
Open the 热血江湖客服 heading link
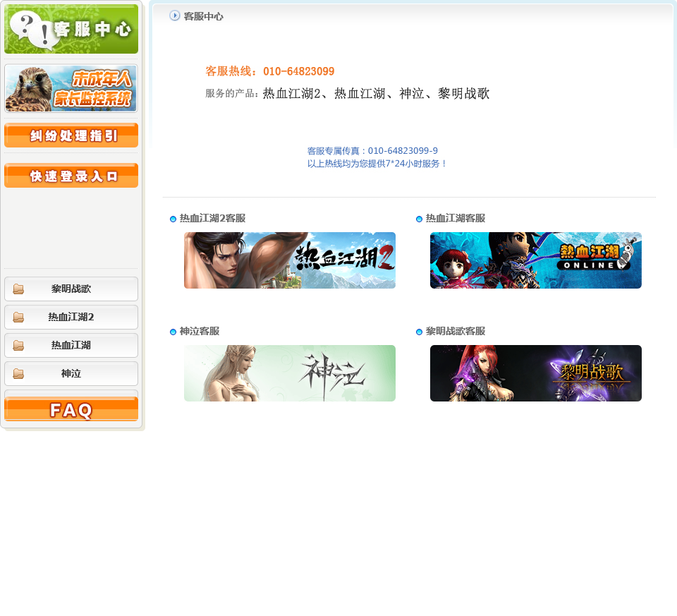pyautogui.click(x=456, y=219)
